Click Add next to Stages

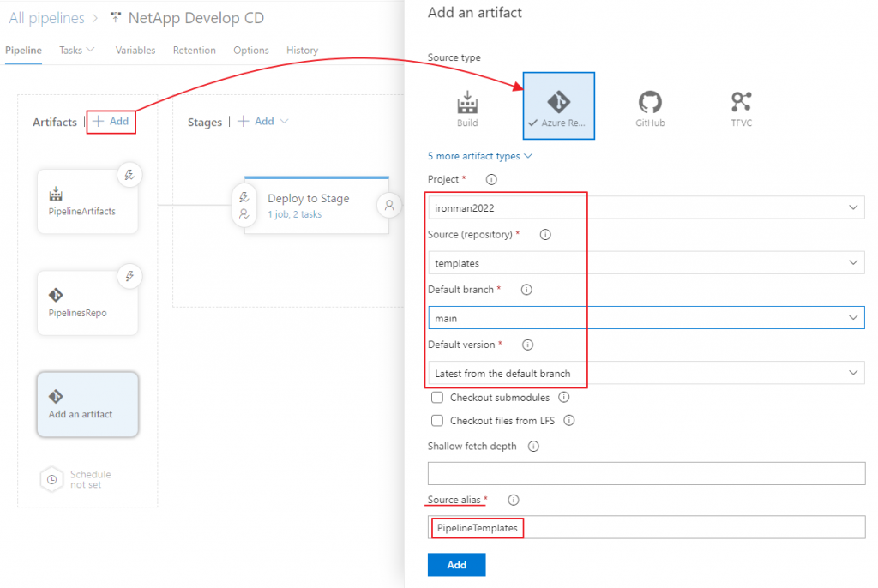coord(256,121)
